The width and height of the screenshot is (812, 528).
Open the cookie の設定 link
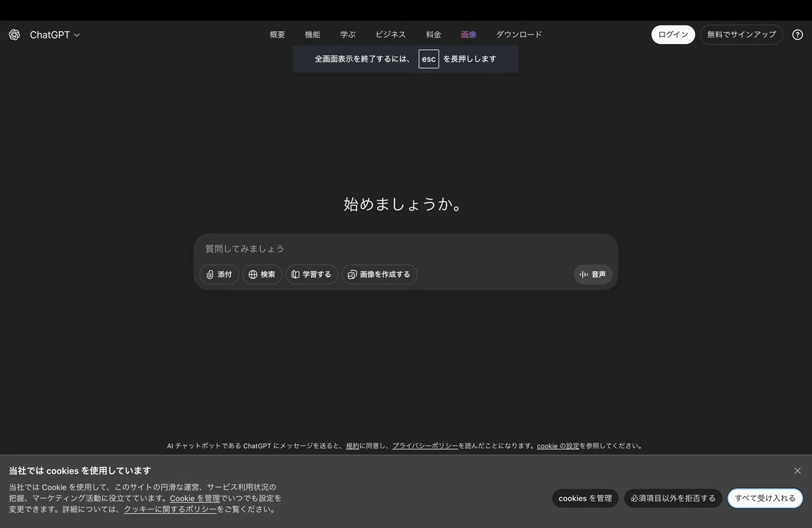(x=558, y=446)
